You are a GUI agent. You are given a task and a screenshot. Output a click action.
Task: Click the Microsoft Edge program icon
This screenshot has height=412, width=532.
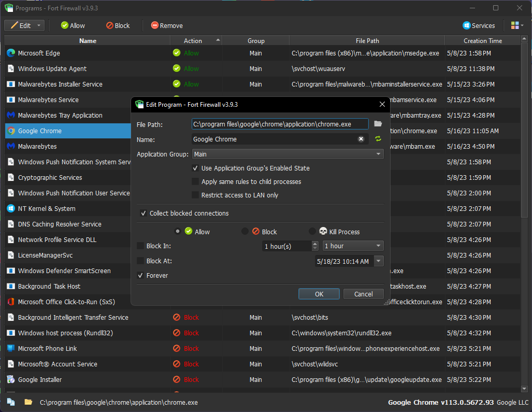coord(11,53)
